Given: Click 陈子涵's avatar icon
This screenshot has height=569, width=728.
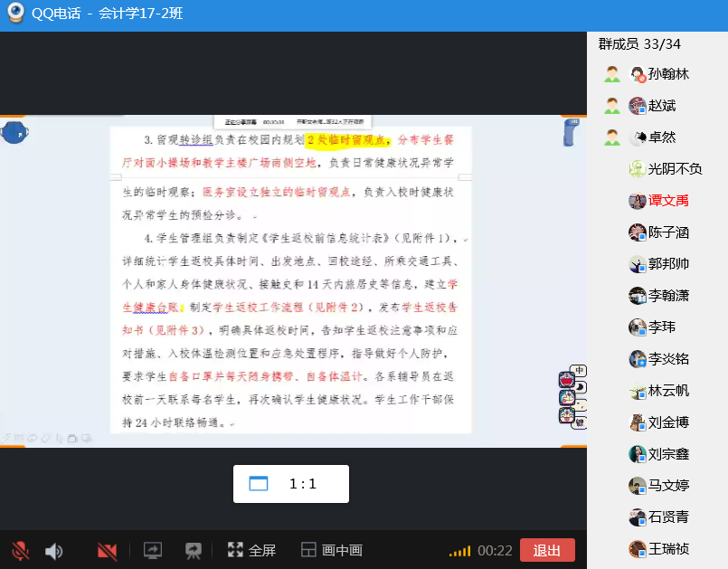Looking at the screenshot, I should [x=638, y=232].
